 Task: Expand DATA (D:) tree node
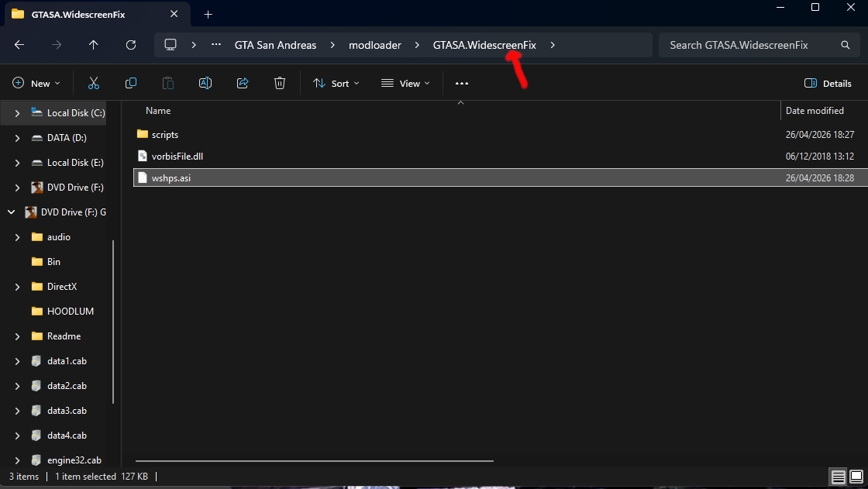[x=17, y=138]
